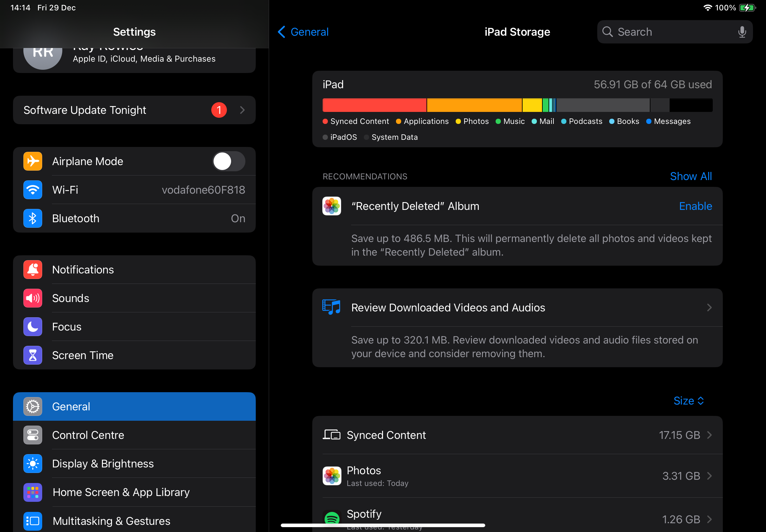This screenshot has width=766, height=532.
Task: Open the Size sort dropdown
Action: (688, 401)
